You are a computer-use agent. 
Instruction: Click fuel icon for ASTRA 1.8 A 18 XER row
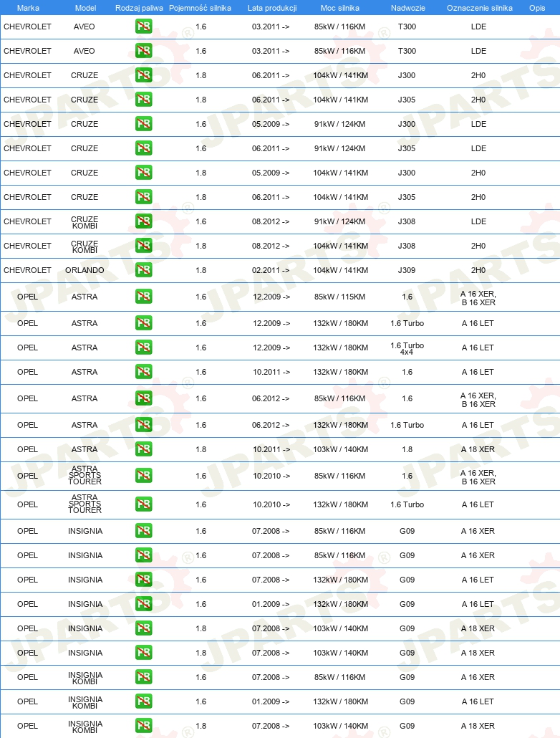coord(143,449)
